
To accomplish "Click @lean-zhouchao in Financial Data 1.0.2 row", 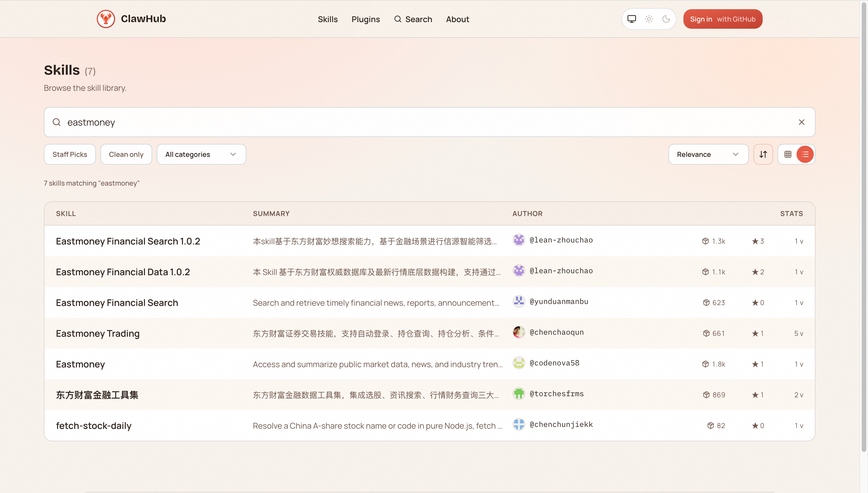I will [x=561, y=271].
